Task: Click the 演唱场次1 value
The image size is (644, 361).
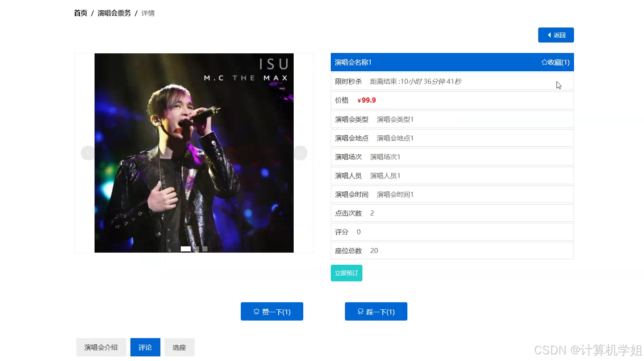Action: click(385, 157)
